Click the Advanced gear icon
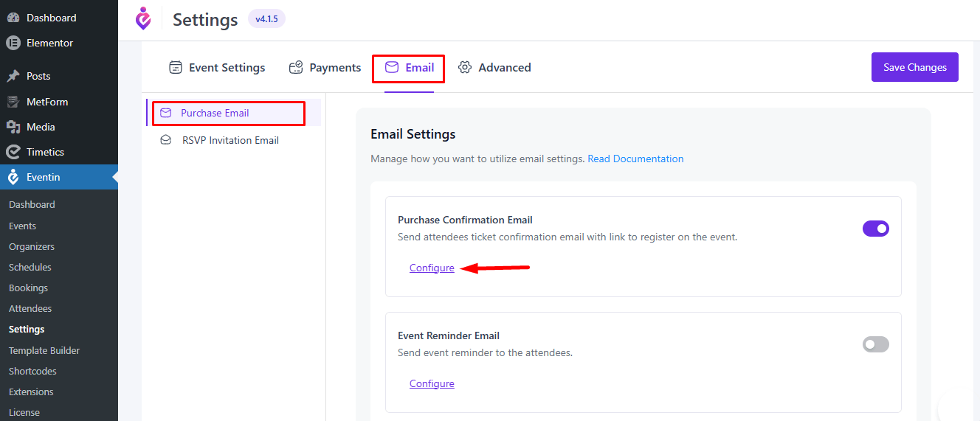Image resolution: width=980 pixels, height=421 pixels. [x=465, y=68]
